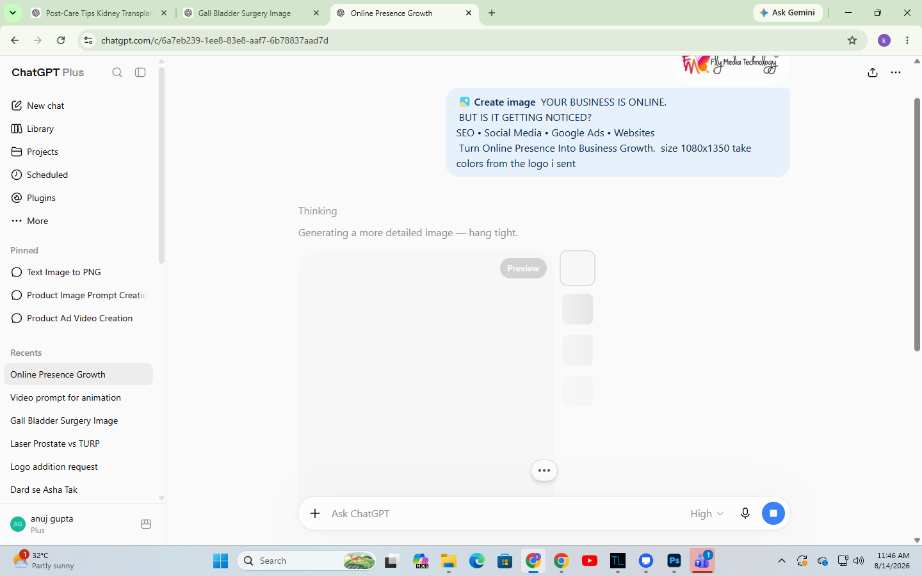Switch to the Post-Care Tips Kidney Transplant tab
The height and width of the screenshot is (576, 922).
[98, 13]
